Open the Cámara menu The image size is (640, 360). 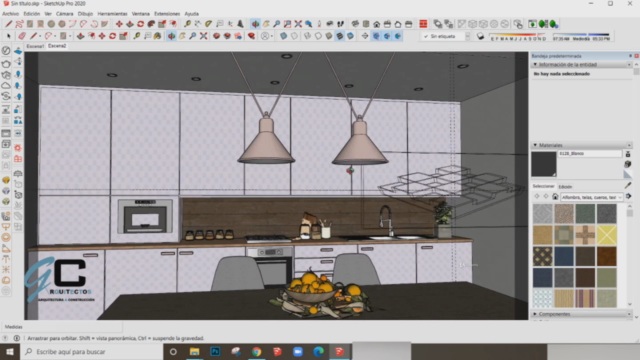pos(64,13)
